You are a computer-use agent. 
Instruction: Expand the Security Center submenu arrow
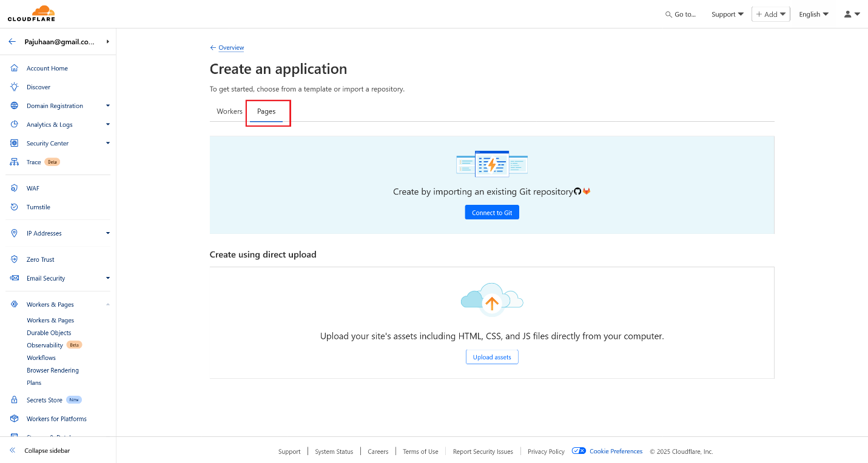click(108, 144)
